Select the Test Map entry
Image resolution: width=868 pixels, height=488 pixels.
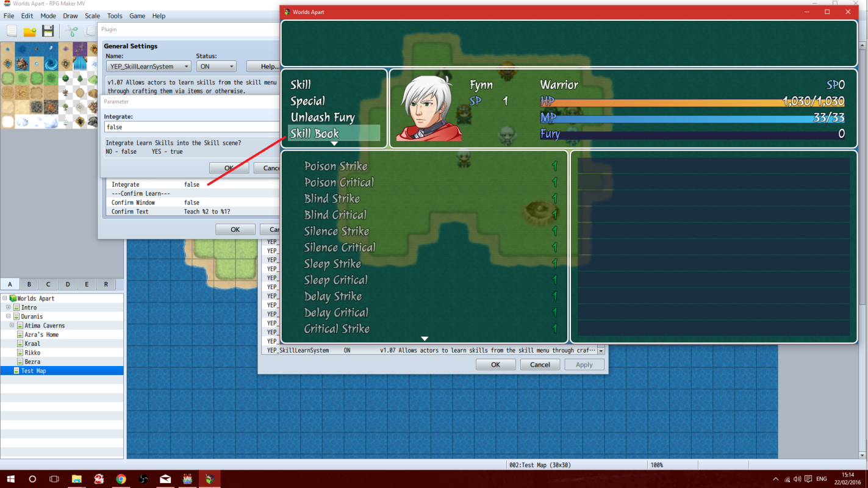pos(62,371)
